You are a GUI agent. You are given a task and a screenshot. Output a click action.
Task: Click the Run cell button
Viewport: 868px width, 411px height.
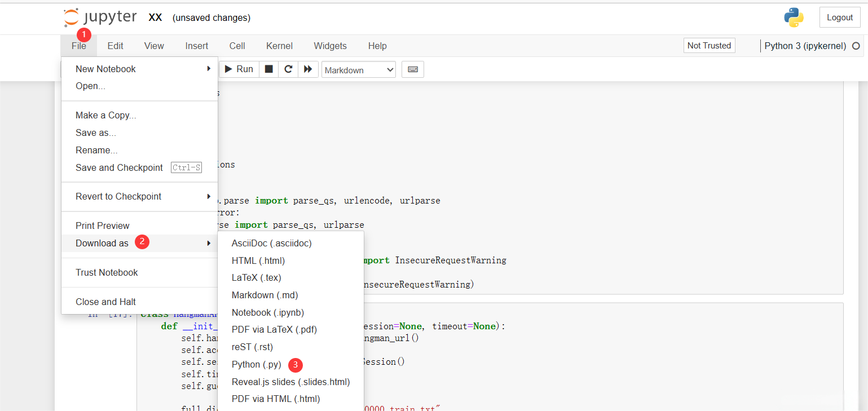[x=239, y=69]
